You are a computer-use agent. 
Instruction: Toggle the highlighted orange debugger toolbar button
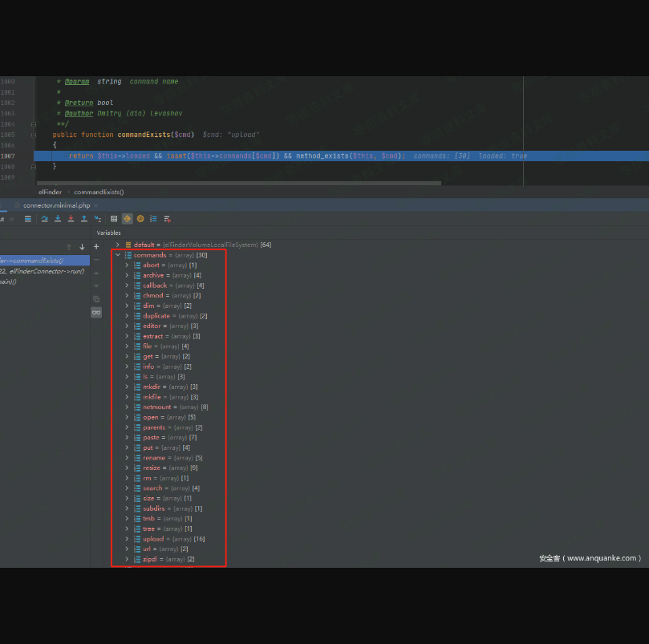point(127,218)
